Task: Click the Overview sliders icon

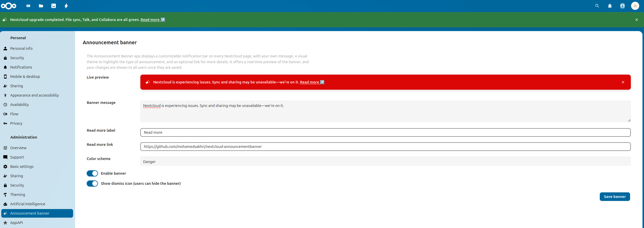Action: (5, 148)
